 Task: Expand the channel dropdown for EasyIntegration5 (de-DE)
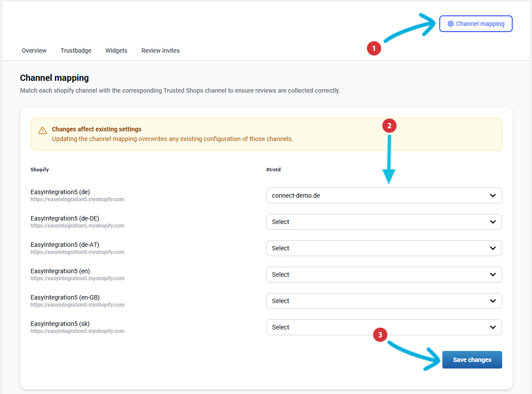(x=384, y=222)
